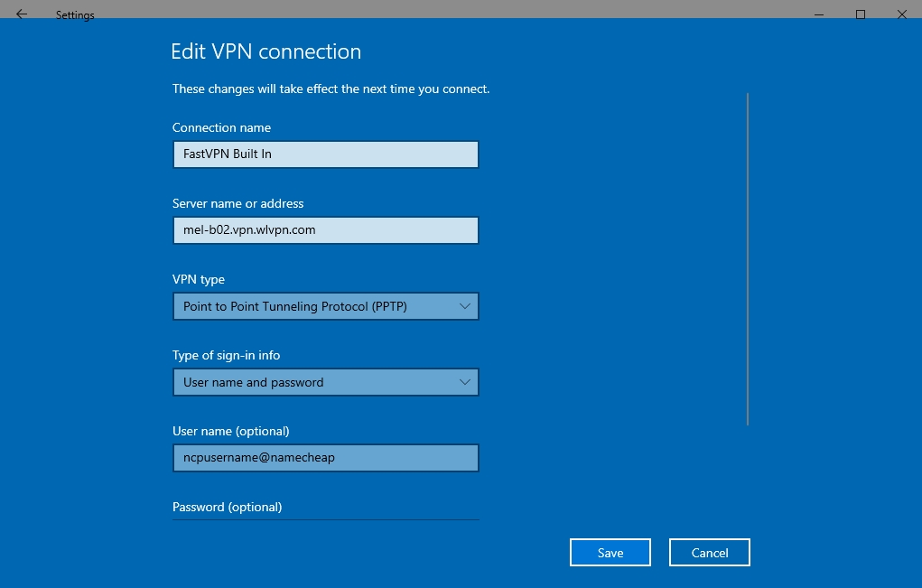This screenshot has width=922, height=588.
Task: Maximize the Settings window
Action: click(x=861, y=14)
